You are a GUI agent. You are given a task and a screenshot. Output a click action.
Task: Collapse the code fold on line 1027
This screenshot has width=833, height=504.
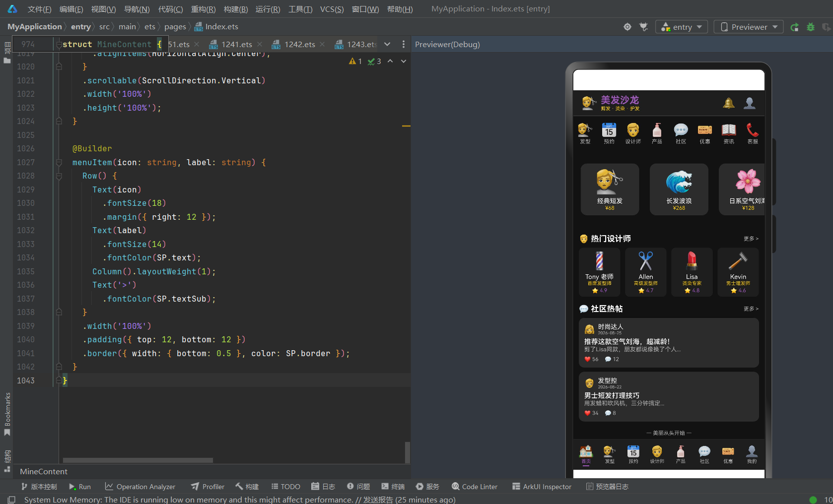point(59,162)
